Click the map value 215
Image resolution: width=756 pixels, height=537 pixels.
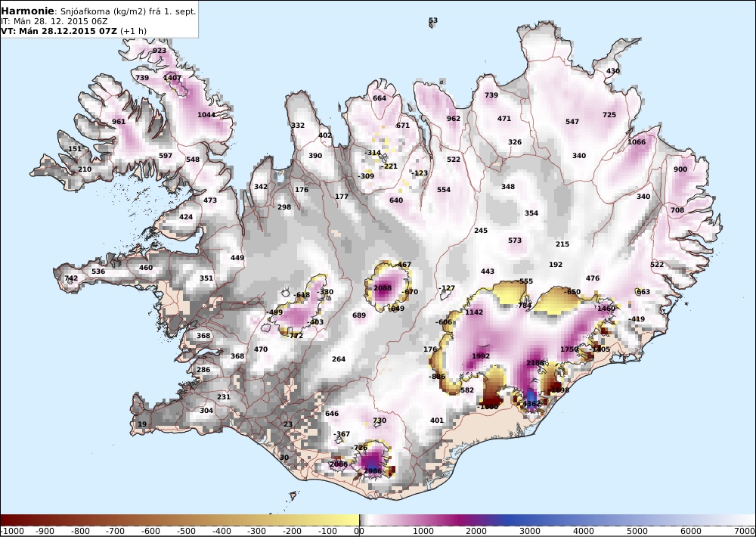tap(562, 244)
